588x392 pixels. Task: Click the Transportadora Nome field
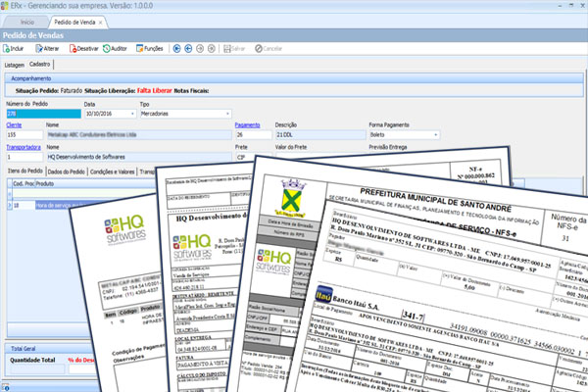[x=139, y=157]
